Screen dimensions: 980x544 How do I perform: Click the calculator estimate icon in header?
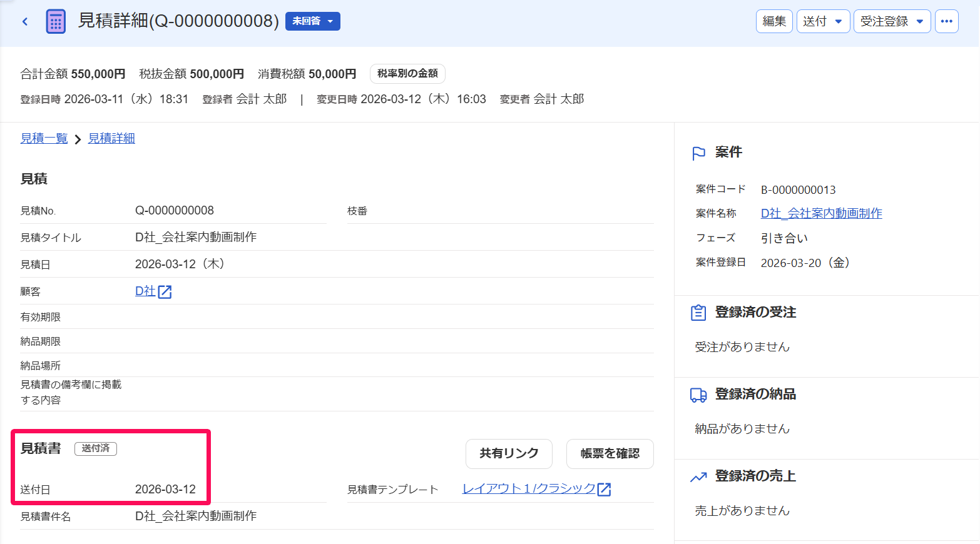click(56, 21)
